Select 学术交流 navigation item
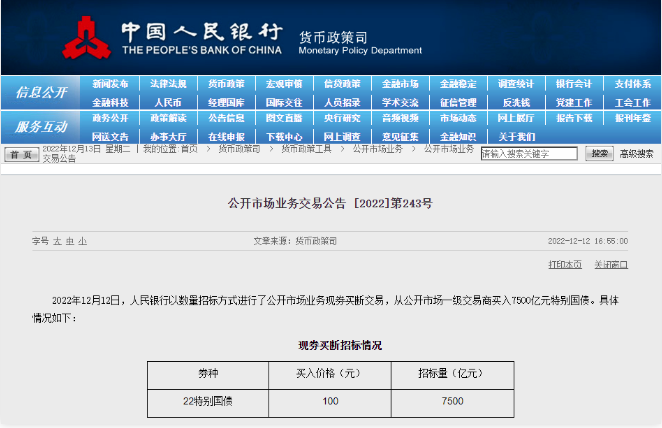 400,103
